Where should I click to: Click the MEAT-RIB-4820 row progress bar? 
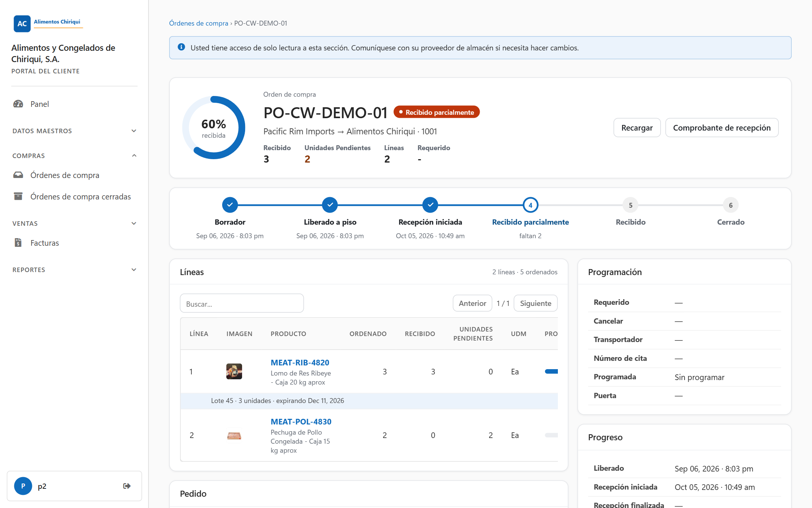551,371
